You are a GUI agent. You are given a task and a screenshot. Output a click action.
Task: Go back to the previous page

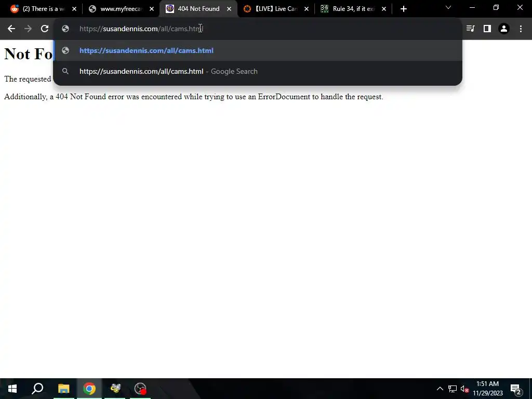11,29
